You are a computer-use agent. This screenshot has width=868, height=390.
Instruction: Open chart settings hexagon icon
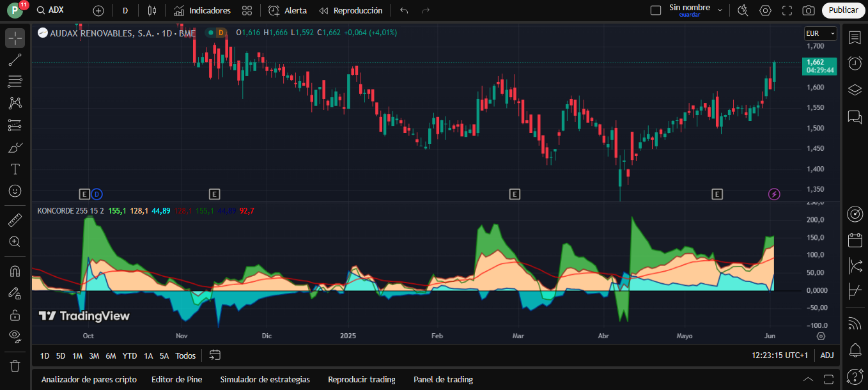tap(765, 10)
